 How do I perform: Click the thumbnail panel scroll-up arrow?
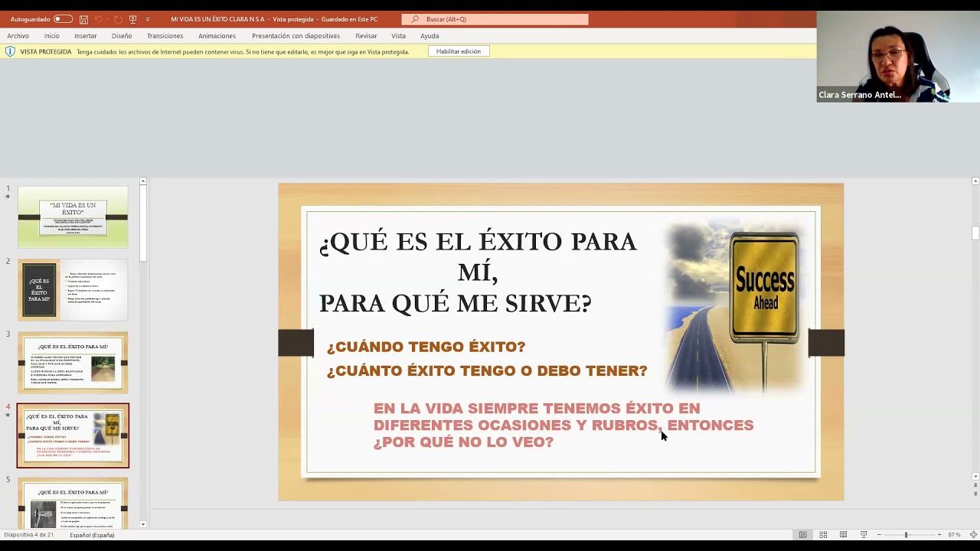click(142, 182)
